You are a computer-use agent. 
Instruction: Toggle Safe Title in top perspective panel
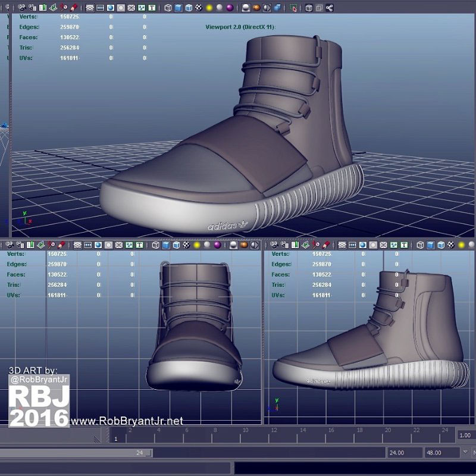[x=152, y=8]
